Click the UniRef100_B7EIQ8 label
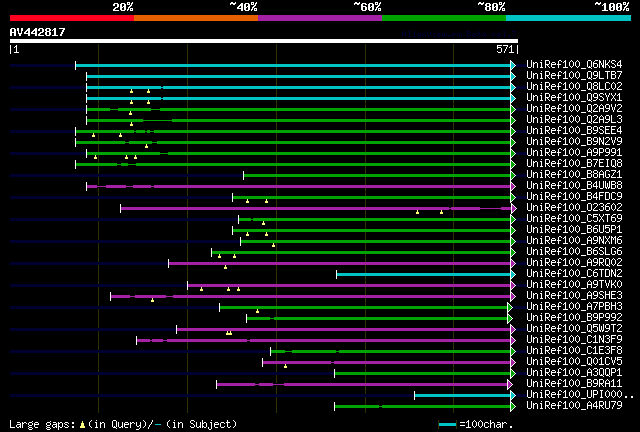 pyautogui.click(x=574, y=164)
